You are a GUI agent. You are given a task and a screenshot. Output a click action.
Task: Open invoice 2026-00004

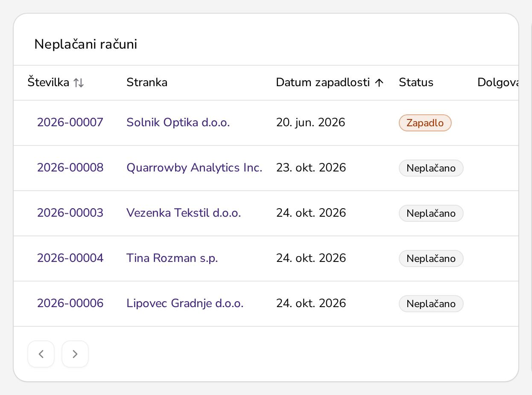pos(70,258)
